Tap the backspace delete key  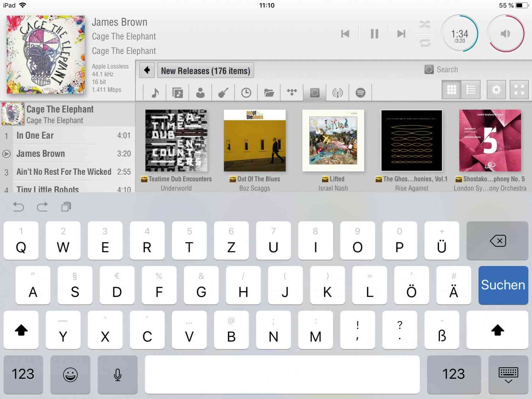click(497, 241)
